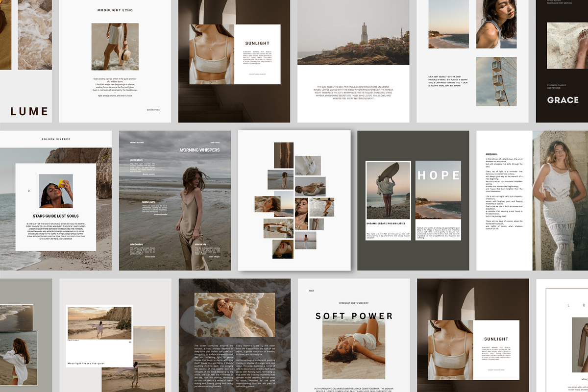The width and height of the screenshot is (588, 392).
Task: Click paragraph "The ocean stretches beyond the"
Action: click(x=214, y=366)
